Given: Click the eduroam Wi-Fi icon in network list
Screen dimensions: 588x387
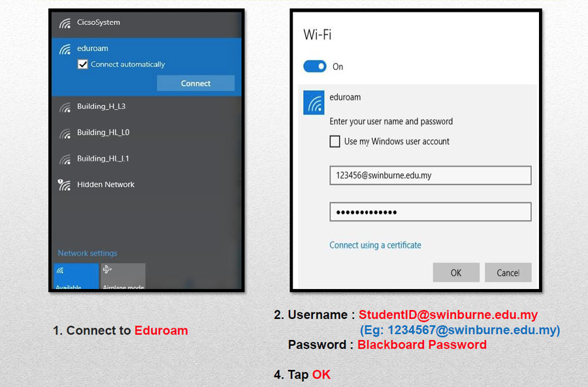Looking at the screenshot, I should tap(65, 49).
